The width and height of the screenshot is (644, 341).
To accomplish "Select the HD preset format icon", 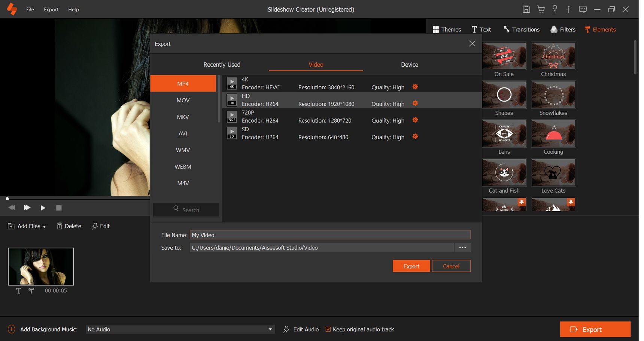I will click(232, 100).
